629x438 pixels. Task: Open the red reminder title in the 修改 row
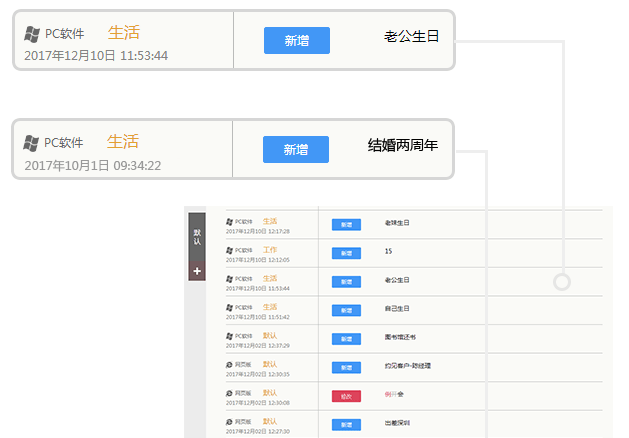394,394
